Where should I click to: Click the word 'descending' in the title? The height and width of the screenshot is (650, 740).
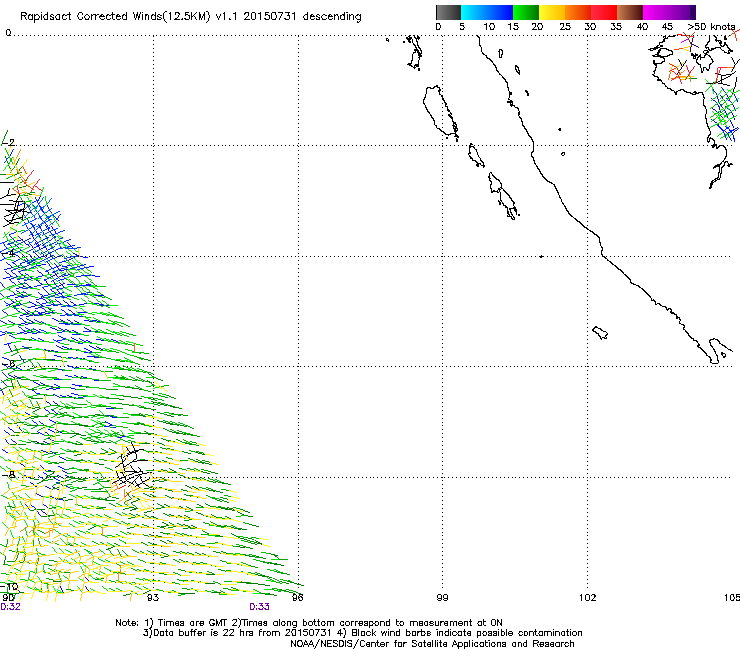[x=332, y=17]
